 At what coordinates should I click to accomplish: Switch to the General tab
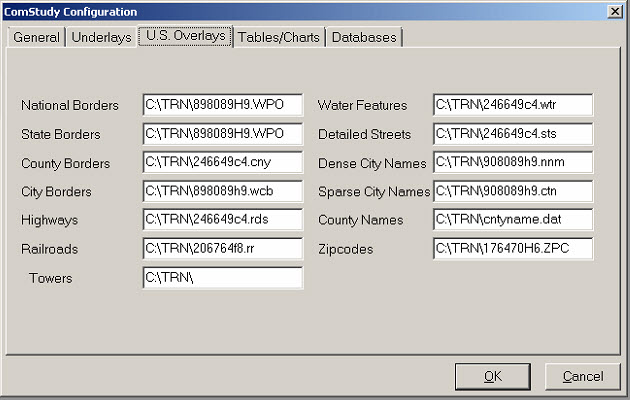tap(36, 37)
